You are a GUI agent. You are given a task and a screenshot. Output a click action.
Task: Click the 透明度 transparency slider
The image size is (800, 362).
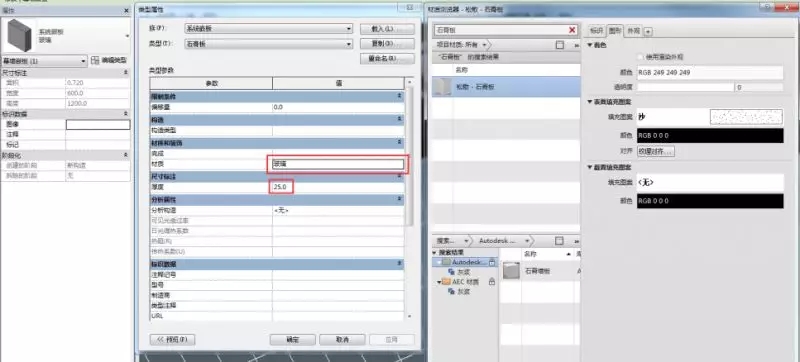[x=686, y=87]
